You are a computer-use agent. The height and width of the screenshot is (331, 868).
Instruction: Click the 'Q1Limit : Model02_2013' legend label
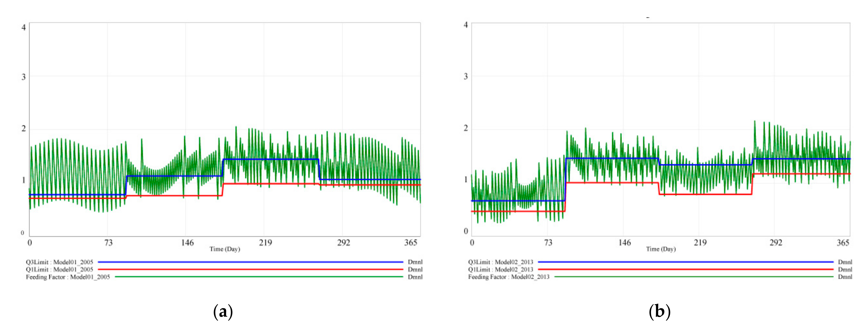click(x=500, y=270)
